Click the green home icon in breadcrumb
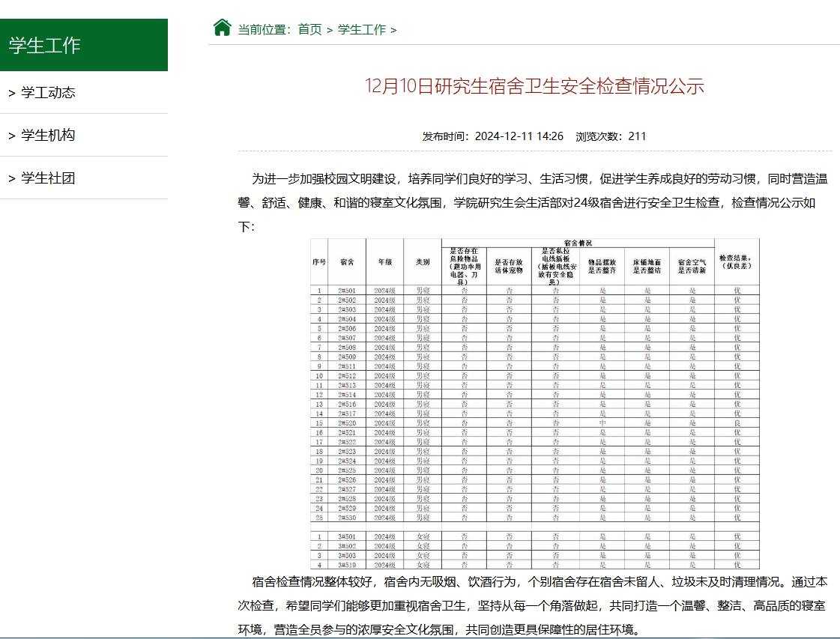Viewport: 840px width, 639px height. point(222,28)
